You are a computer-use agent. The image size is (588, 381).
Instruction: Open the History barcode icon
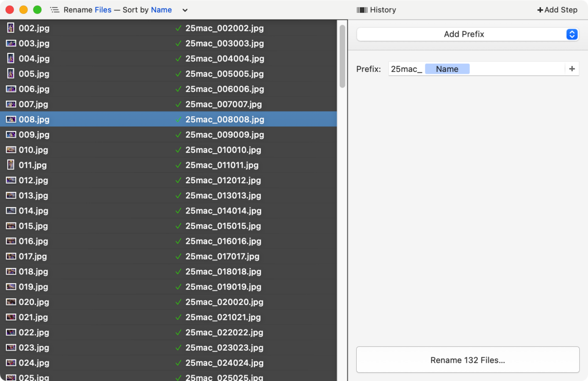362,10
